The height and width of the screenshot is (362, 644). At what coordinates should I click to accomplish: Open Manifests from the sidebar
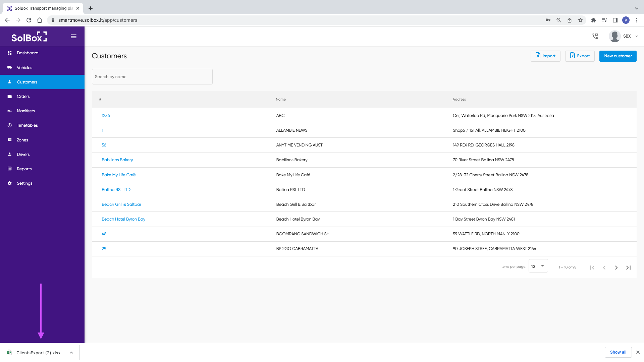tap(42, 111)
